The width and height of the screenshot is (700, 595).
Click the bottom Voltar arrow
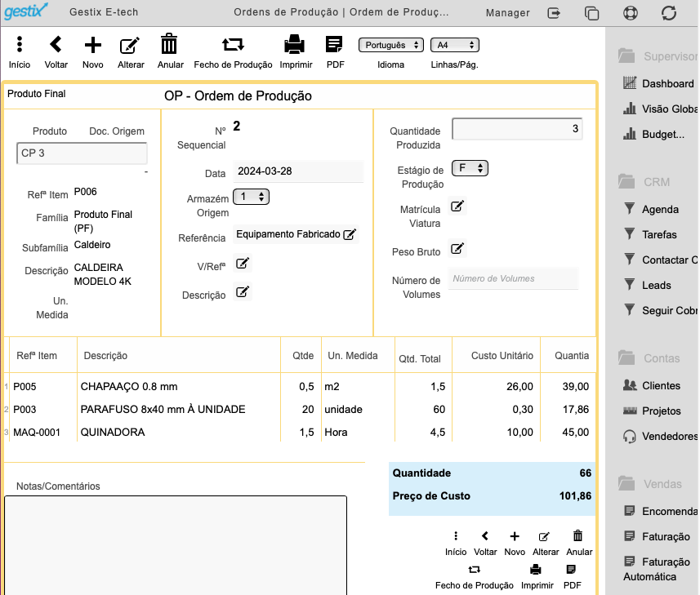pos(485,535)
